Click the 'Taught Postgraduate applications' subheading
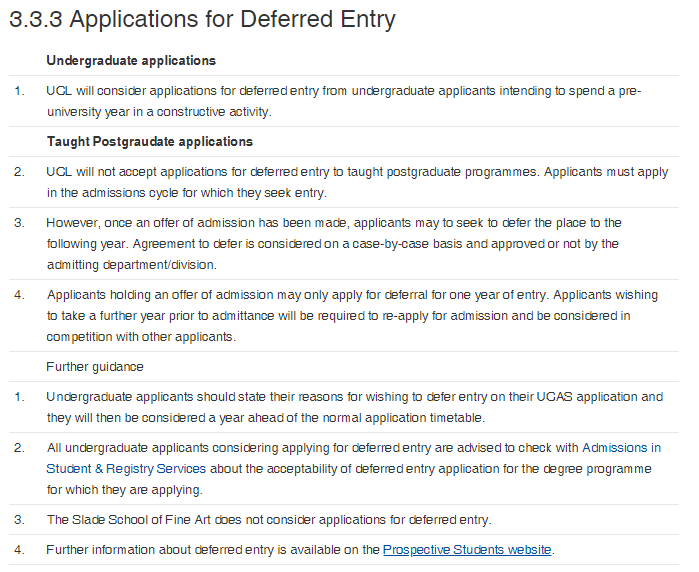 [149, 142]
